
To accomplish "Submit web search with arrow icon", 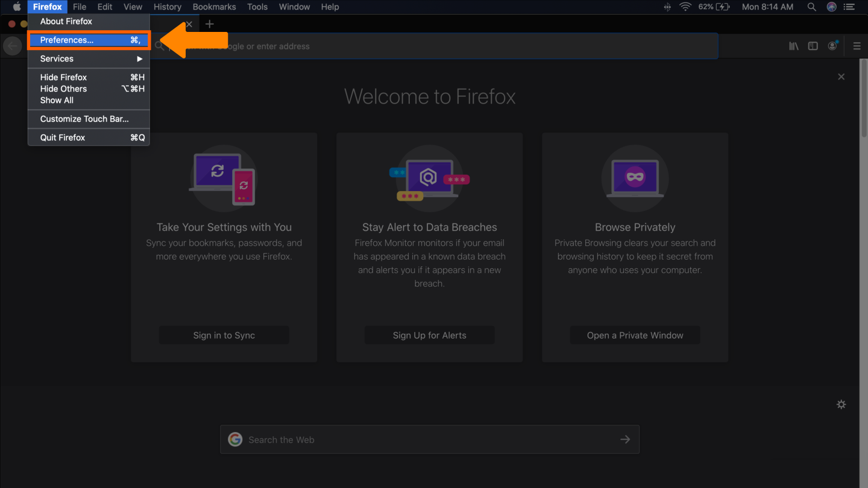I will (x=625, y=439).
